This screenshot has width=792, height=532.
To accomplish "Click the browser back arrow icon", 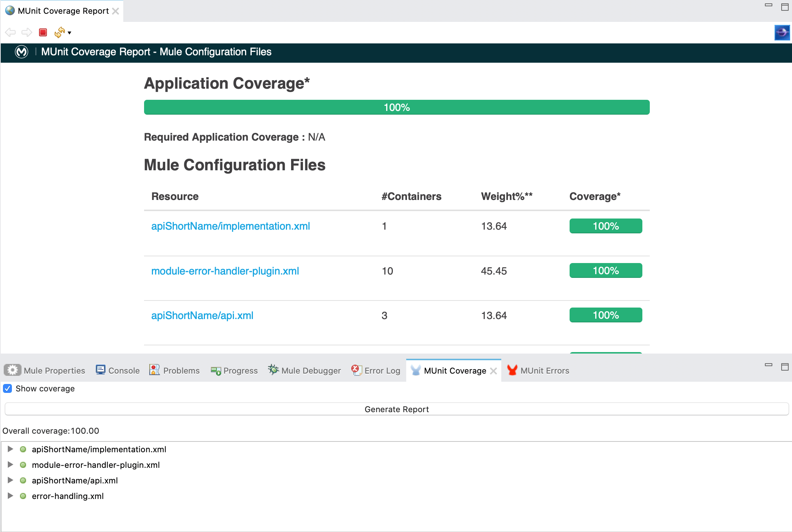I will 10,33.
